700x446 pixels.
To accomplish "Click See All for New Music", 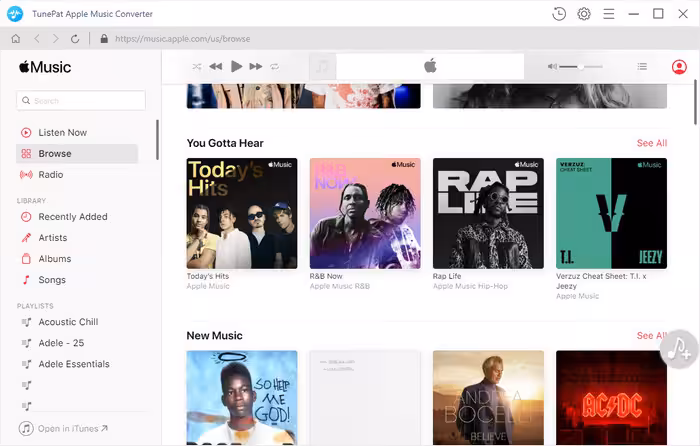I will click(651, 336).
